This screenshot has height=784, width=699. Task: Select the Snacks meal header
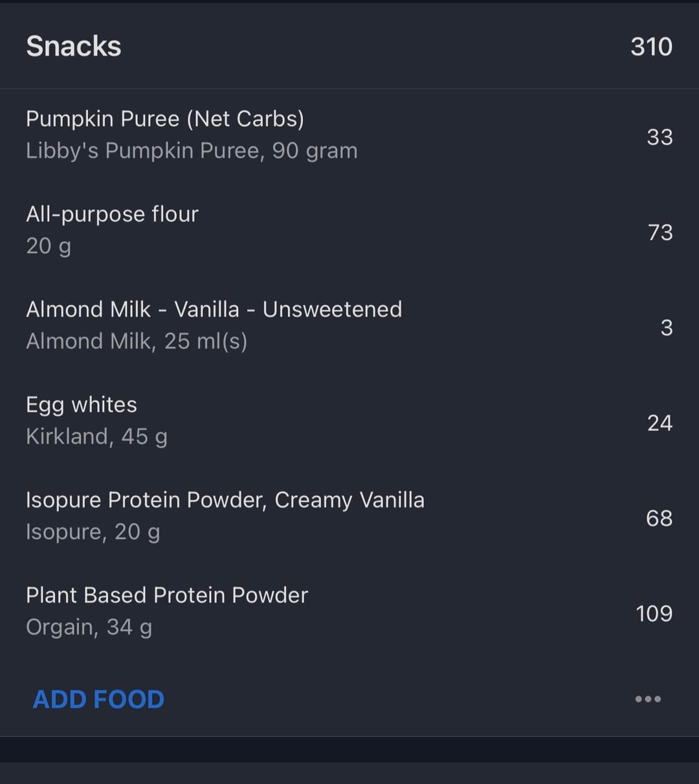coord(74,47)
